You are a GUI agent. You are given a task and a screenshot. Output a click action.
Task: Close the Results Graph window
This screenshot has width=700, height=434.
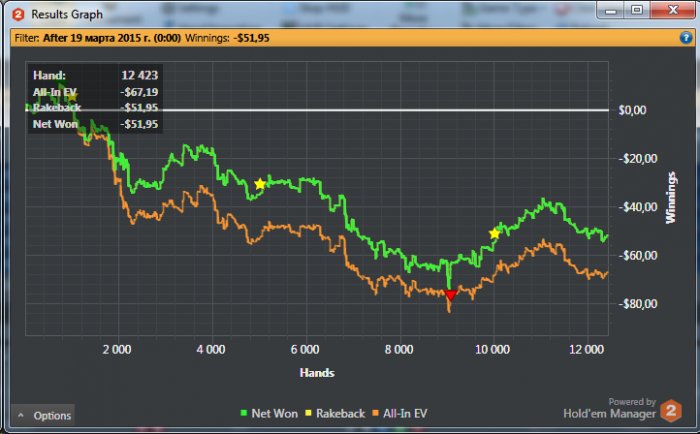coord(673,10)
